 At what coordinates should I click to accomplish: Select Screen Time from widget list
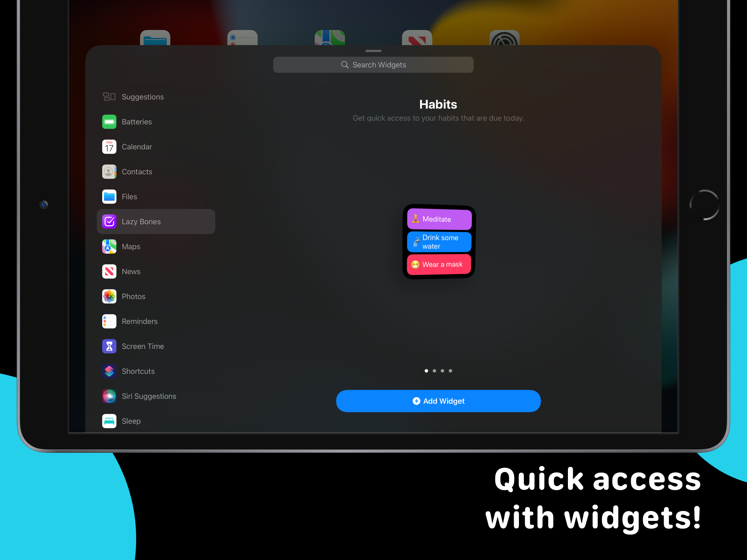coord(143,346)
